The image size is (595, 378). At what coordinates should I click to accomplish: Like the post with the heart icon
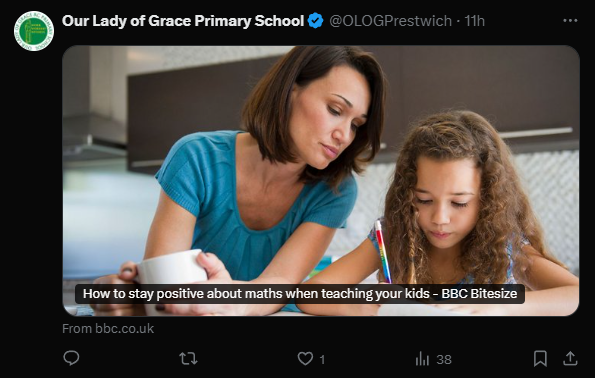tap(305, 359)
